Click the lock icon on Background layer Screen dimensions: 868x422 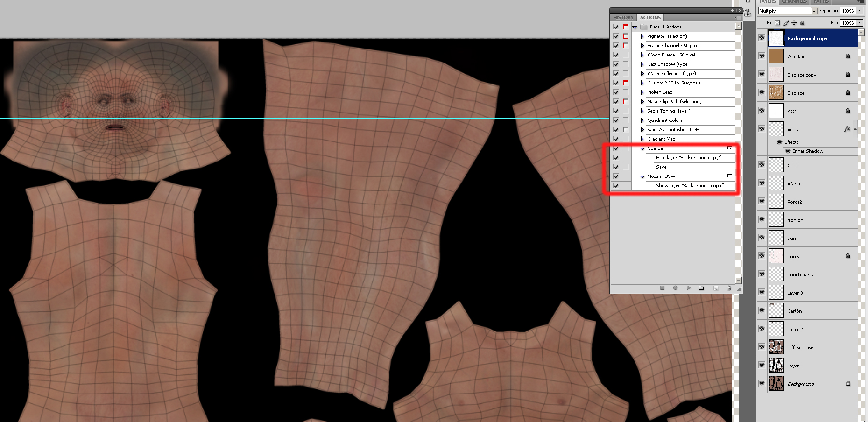click(x=848, y=383)
